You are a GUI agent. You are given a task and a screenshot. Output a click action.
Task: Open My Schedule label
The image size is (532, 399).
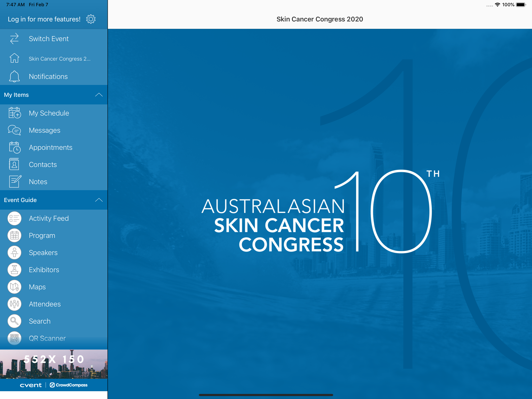coord(49,113)
